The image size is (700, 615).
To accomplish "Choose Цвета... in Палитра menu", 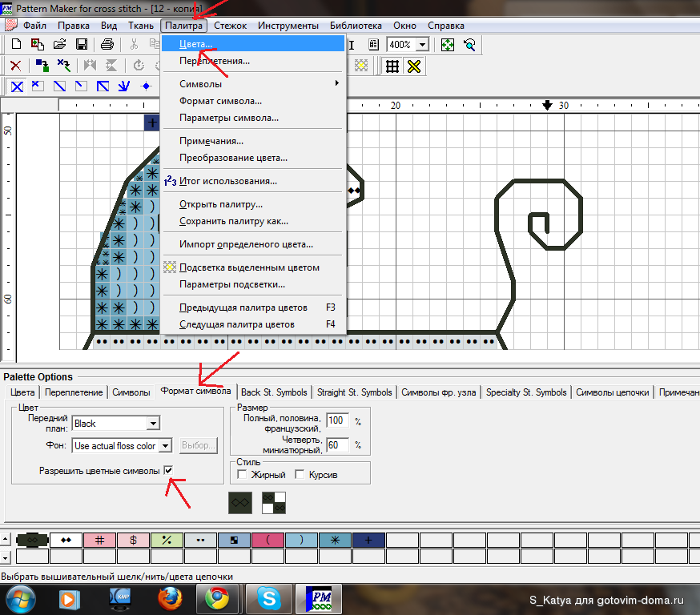I will (x=253, y=44).
